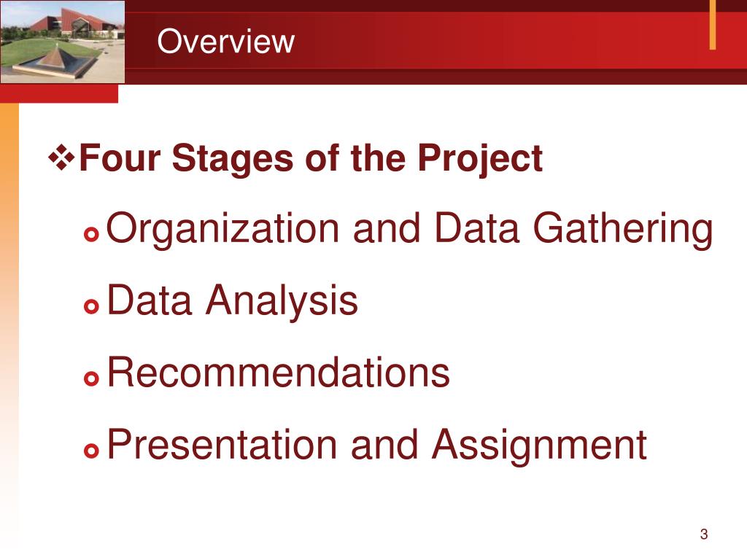Select the Presentation and Assignment line
Viewport: 747px width, 560px height.
[x=377, y=446]
